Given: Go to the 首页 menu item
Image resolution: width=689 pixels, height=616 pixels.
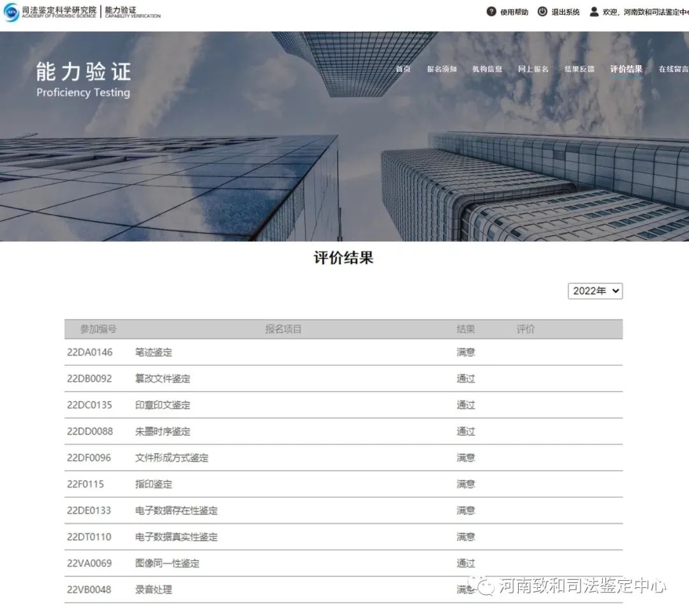Looking at the screenshot, I should 403,69.
